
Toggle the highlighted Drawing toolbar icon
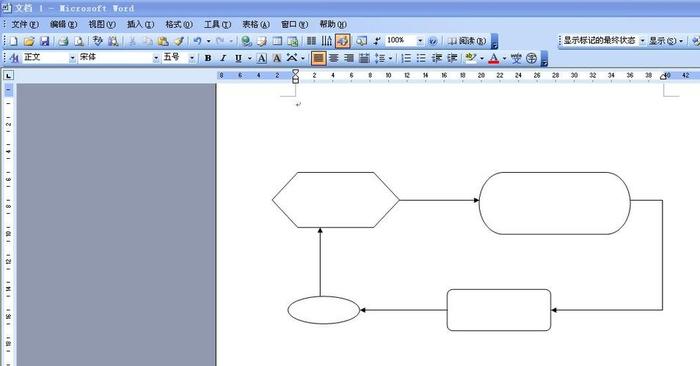click(x=342, y=41)
